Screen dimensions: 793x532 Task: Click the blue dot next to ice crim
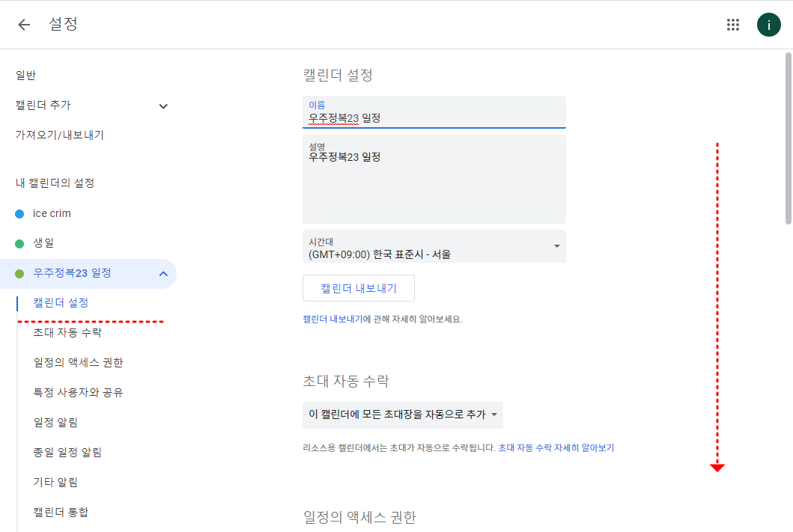click(19, 213)
